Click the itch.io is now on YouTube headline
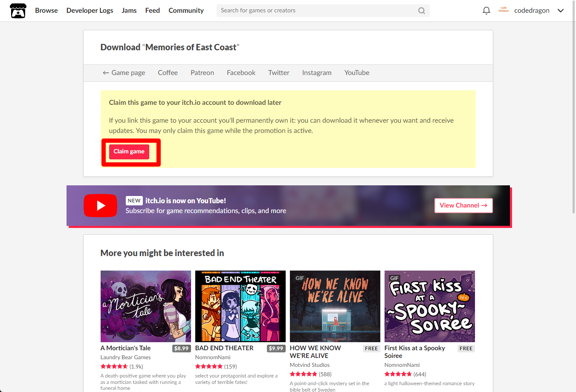The image size is (576, 392). [185, 201]
